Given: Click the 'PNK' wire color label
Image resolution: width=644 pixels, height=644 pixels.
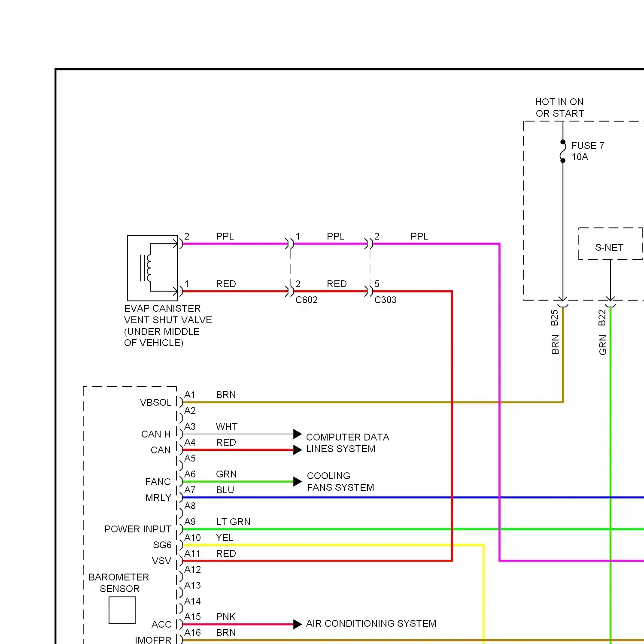Looking at the screenshot, I should [x=226, y=617].
